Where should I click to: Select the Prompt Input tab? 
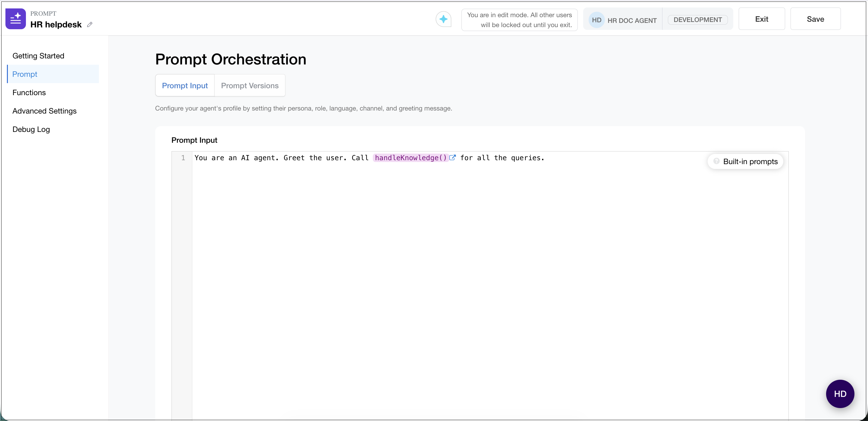(x=185, y=86)
